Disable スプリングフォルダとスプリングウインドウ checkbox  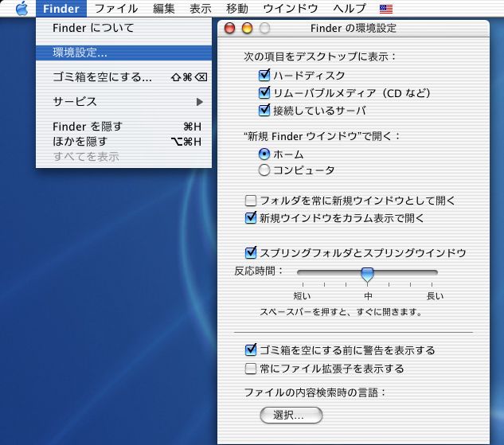251,252
